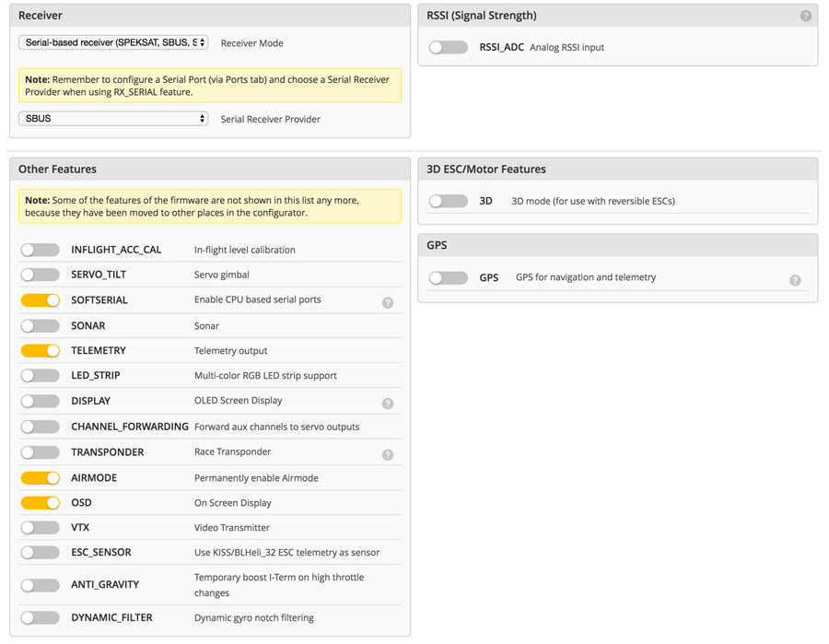Screen dimensions: 829x644
Task: Click the "Receiver" panel heading
Action: [41, 16]
